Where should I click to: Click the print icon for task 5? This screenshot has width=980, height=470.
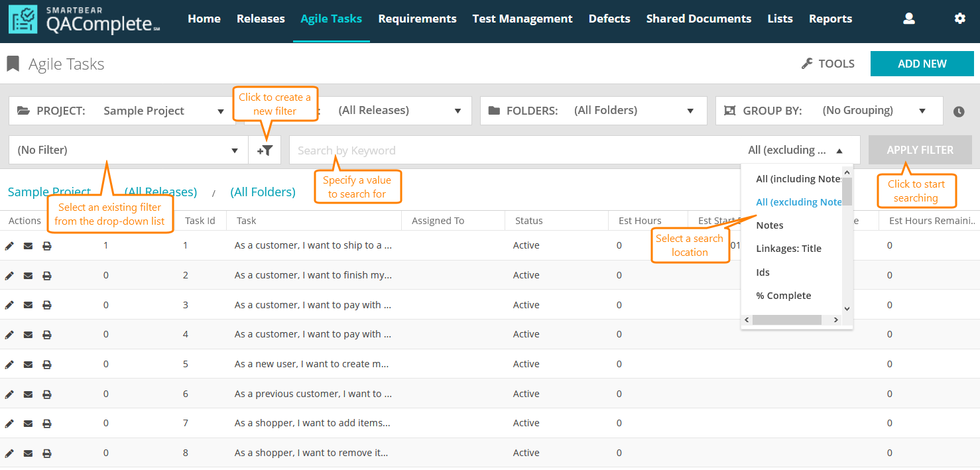[46, 365]
